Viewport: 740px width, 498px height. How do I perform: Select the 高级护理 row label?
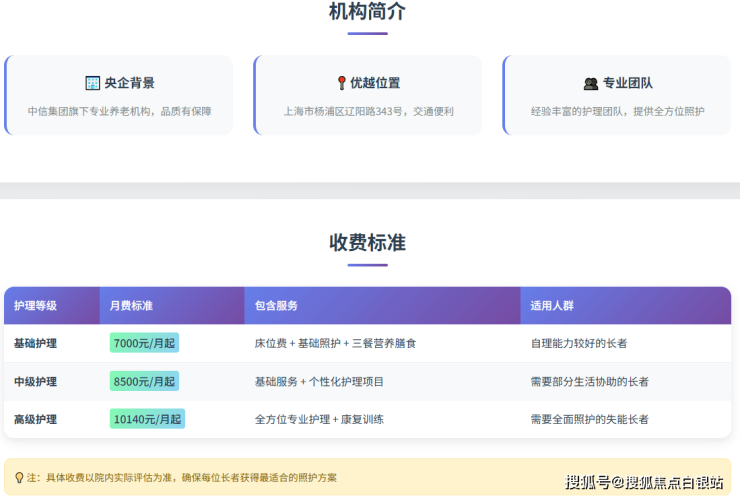pyautogui.click(x=35, y=419)
